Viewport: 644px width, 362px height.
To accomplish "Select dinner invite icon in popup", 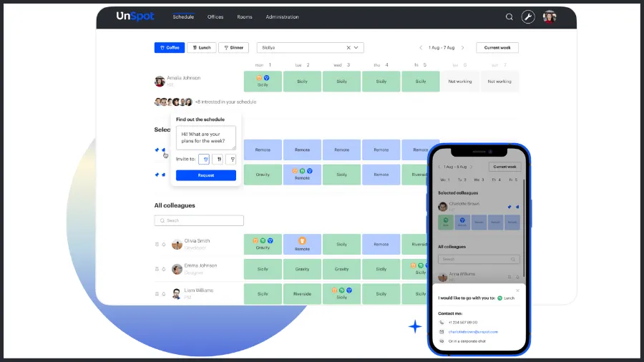I will 232,159.
